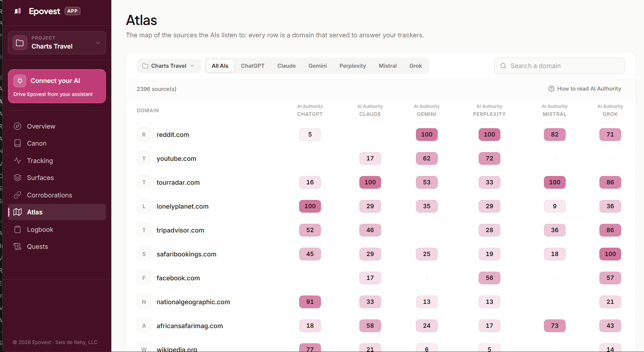
Task: Click the Surfaces layers icon
Action: tap(17, 177)
